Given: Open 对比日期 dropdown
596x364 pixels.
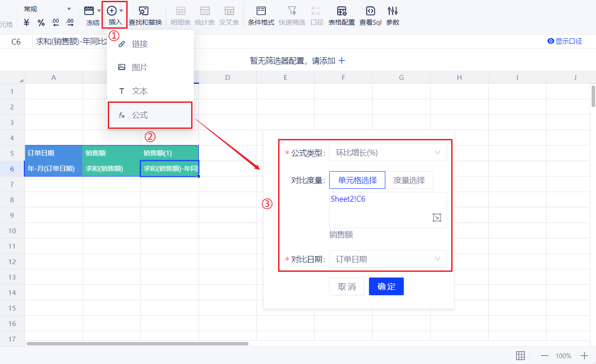Looking at the screenshot, I should click(x=388, y=259).
